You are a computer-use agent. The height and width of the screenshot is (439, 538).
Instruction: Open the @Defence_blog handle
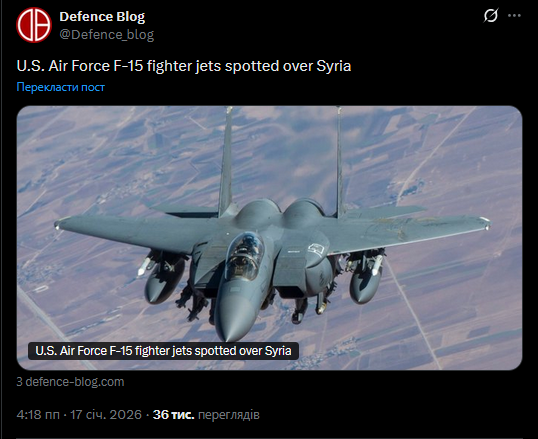107,35
